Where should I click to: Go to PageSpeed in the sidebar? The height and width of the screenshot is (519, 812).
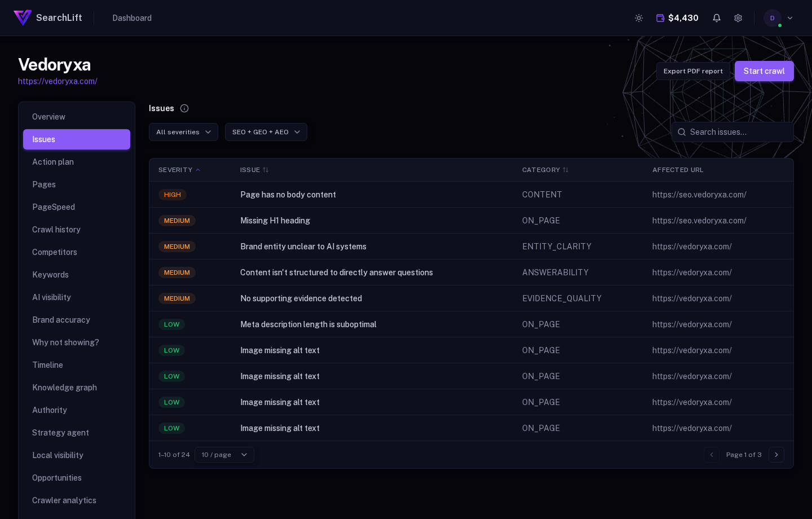coord(77,207)
